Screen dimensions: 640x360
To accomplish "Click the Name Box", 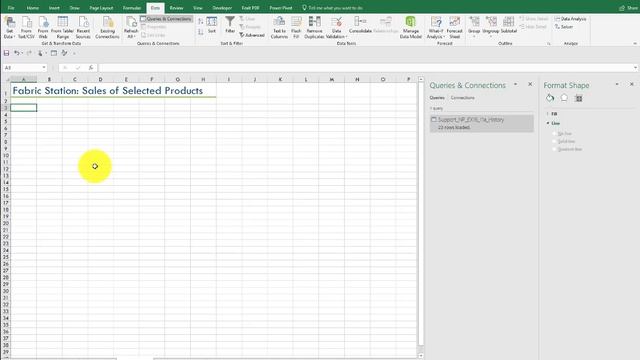I will coord(22,68).
